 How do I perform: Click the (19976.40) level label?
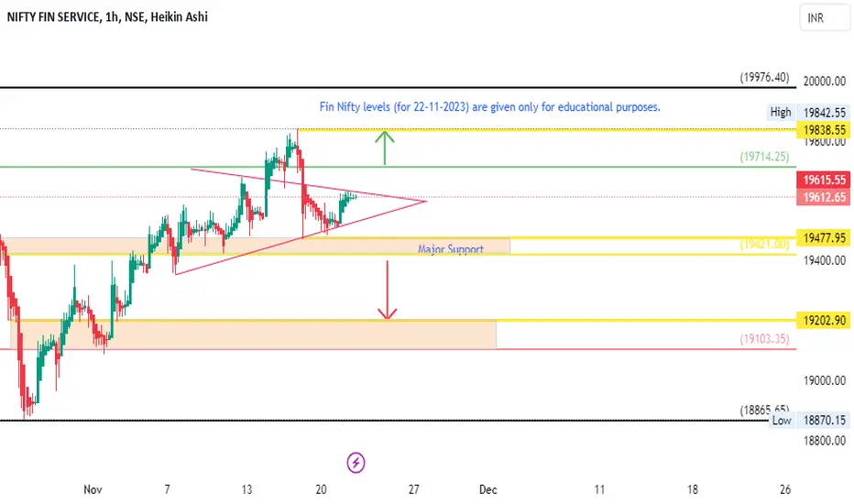pyautogui.click(x=764, y=77)
